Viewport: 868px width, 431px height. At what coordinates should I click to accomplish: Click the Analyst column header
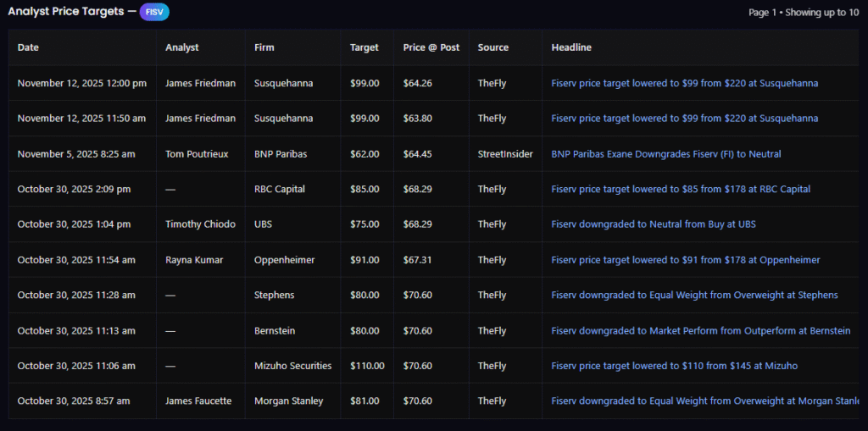[182, 47]
